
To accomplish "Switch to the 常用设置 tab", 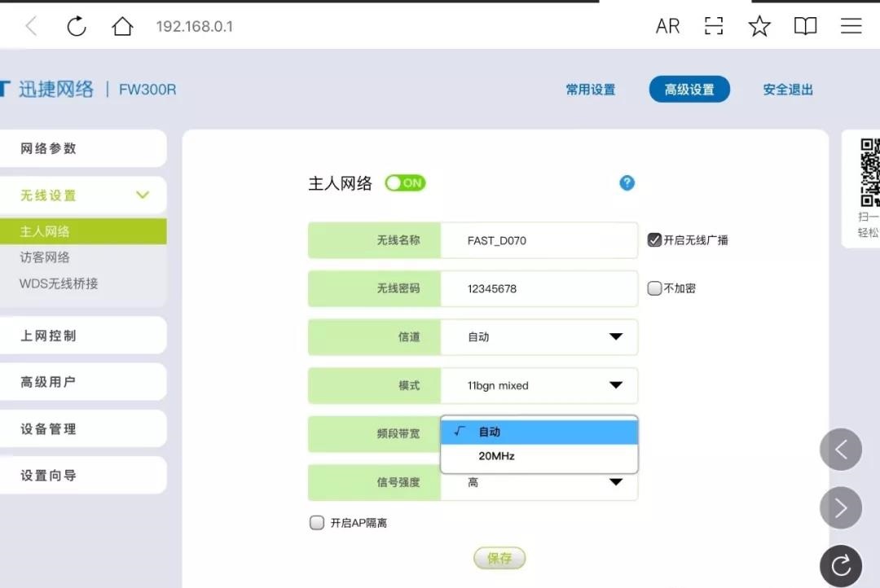I will click(x=590, y=90).
